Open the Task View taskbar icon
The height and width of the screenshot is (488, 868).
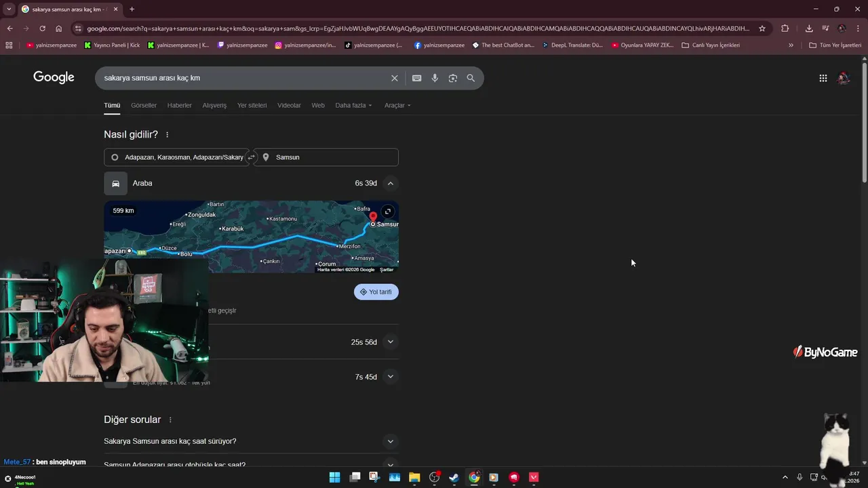pos(355,477)
